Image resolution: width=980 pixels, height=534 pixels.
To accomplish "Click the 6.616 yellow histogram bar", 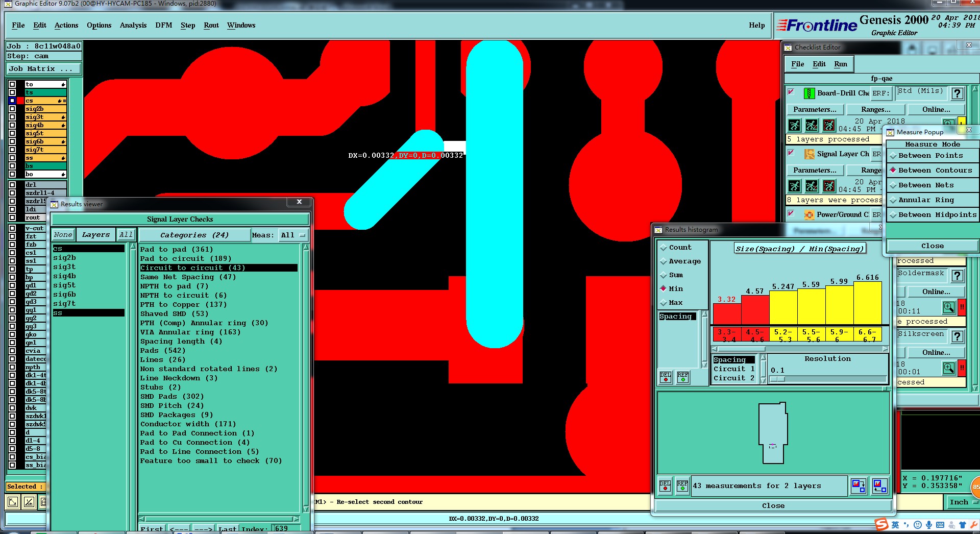I will (x=868, y=303).
